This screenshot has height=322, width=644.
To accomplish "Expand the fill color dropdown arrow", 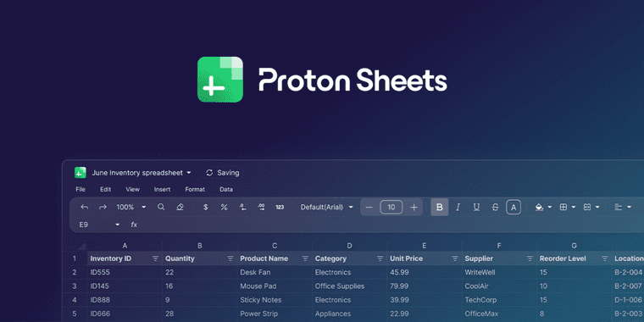I will coord(550,208).
